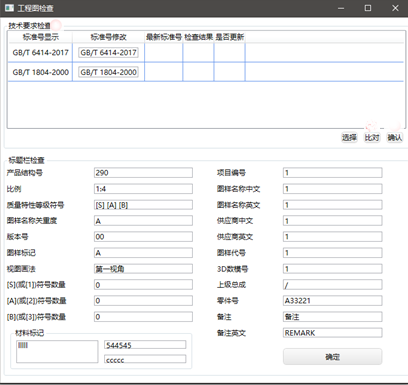Click the 材料标记 group label

tap(29, 333)
